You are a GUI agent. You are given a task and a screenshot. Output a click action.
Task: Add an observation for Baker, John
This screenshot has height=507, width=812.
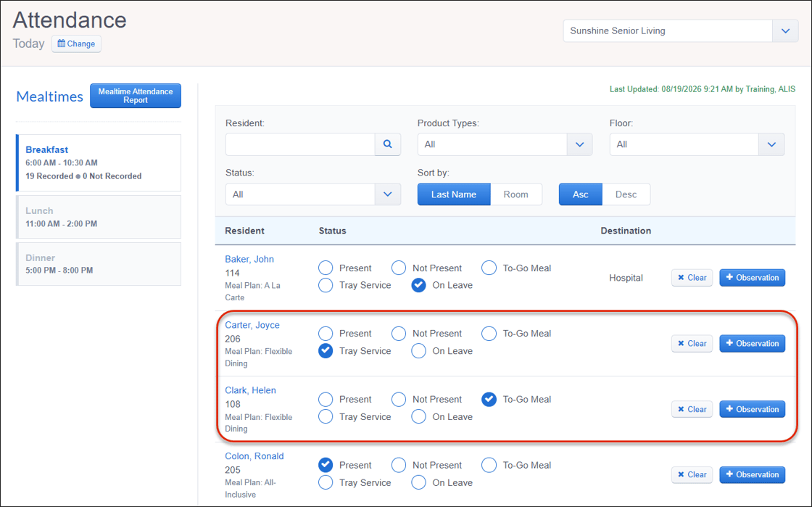pyautogui.click(x=752, y=278)
